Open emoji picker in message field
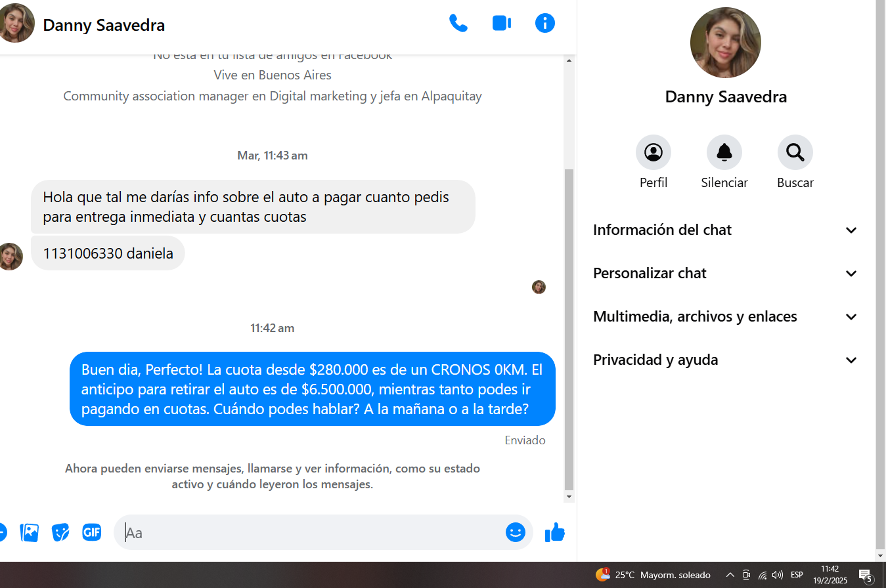Image resolution: width=886 pixels, height=588 pixels. pos(515,532)
